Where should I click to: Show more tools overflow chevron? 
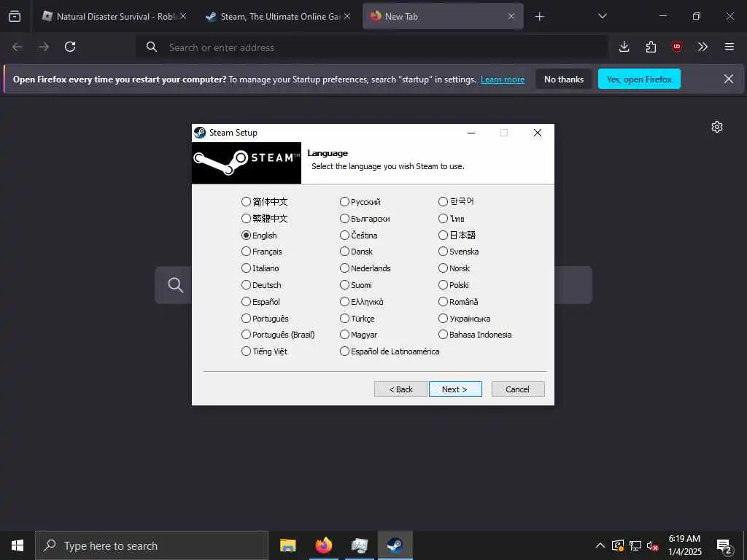pos(703,47)
